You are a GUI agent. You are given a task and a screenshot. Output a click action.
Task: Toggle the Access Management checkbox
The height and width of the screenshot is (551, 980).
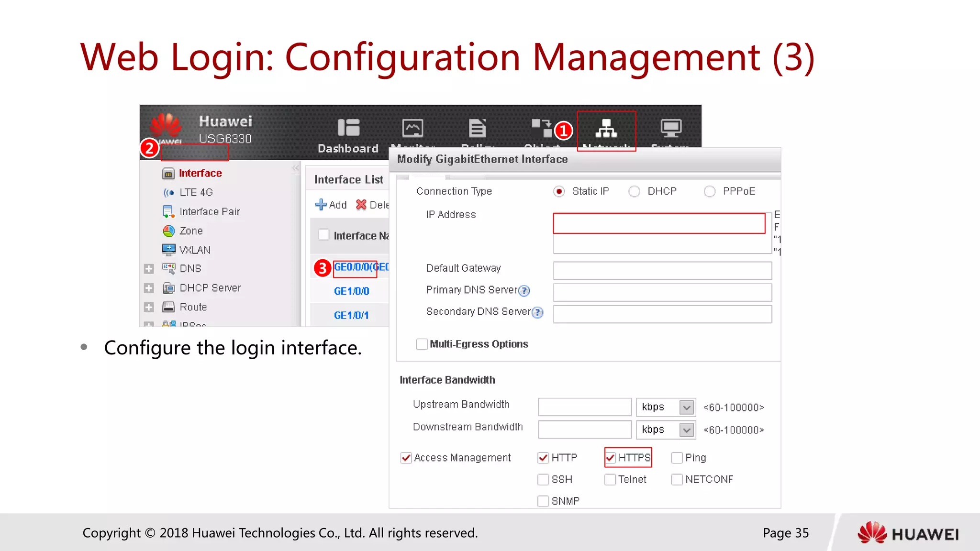pos(406,458)
